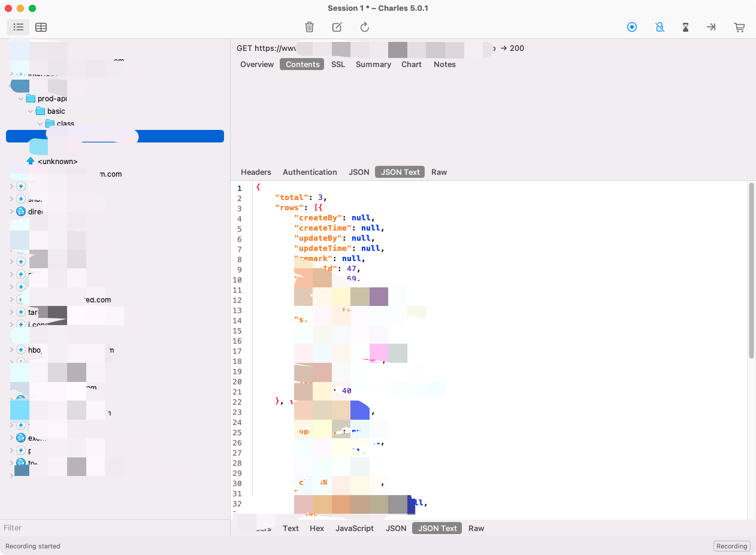Click the globe icon beside the 'direc' host
The height and width of the screenshot is (555, 756).
click(21, 211)
